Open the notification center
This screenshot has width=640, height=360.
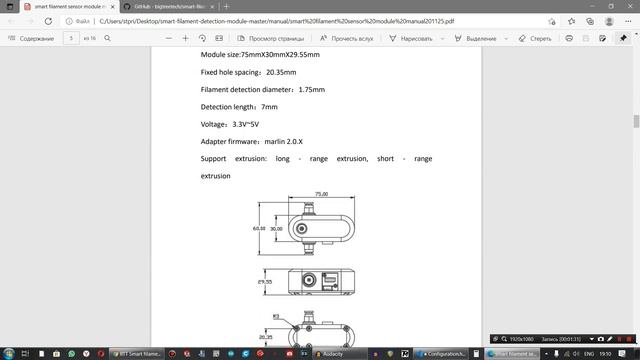click(622, 353)
